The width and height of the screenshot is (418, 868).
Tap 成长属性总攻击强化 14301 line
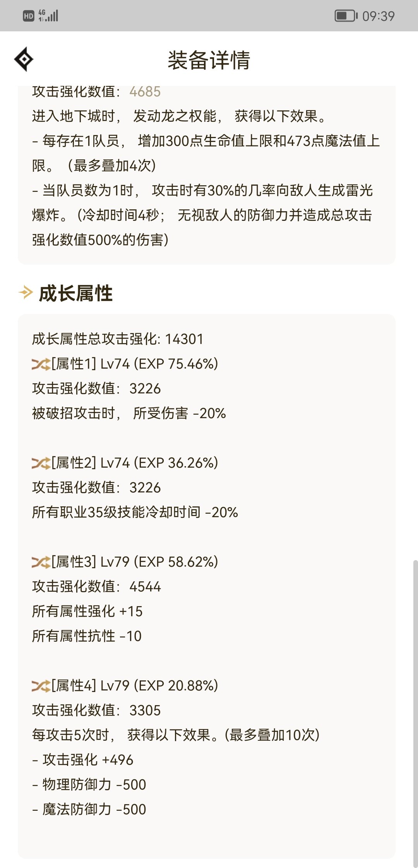(x=118, y=339)
